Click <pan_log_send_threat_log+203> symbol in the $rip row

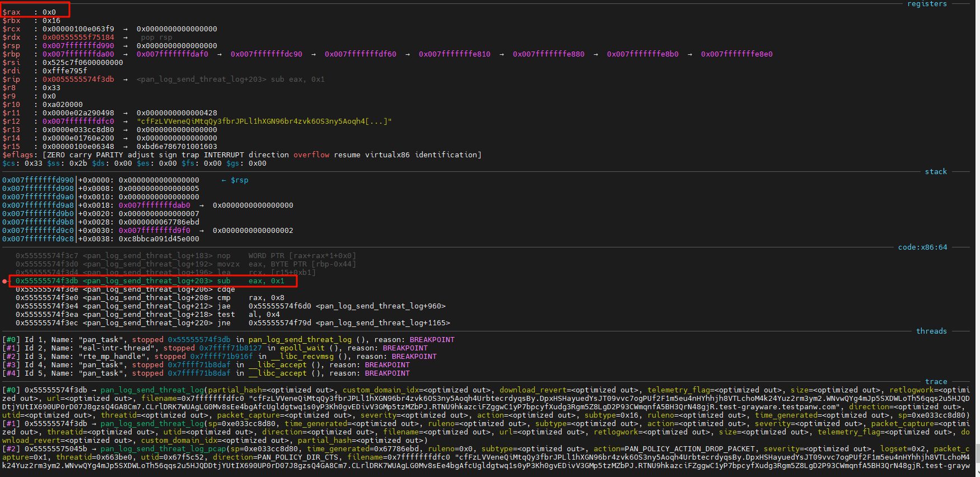point(202,79)
